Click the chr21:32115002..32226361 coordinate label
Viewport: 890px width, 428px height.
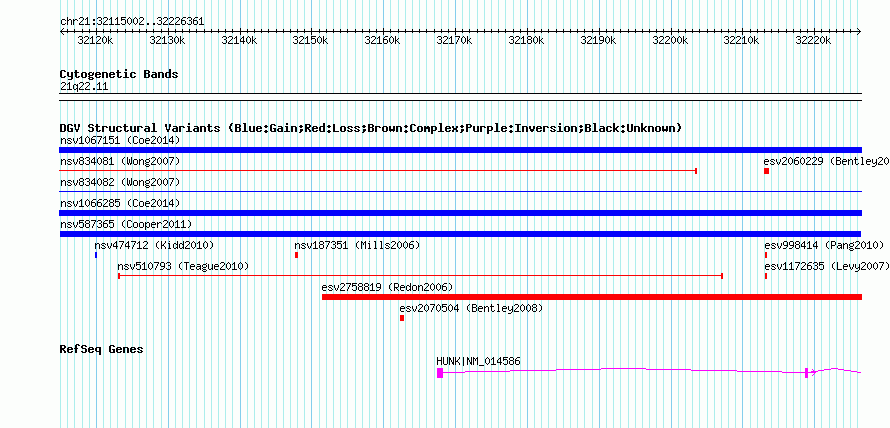pos(132,22)
